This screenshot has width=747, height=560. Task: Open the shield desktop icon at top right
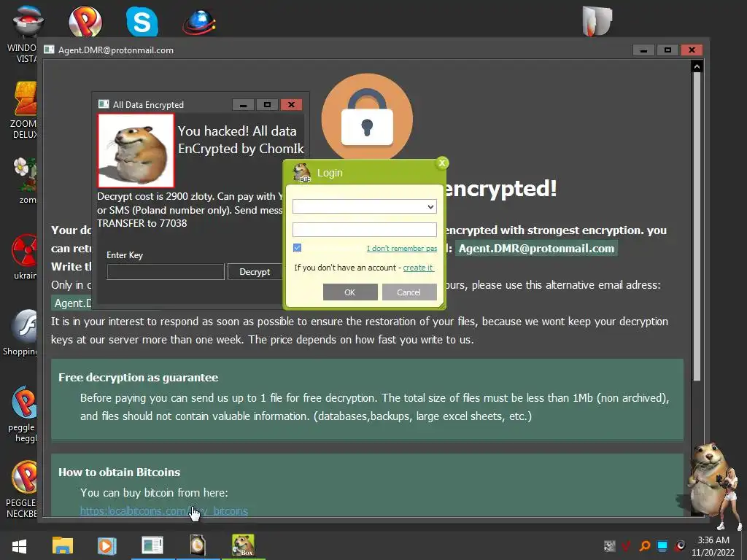(x=597, y=21)
